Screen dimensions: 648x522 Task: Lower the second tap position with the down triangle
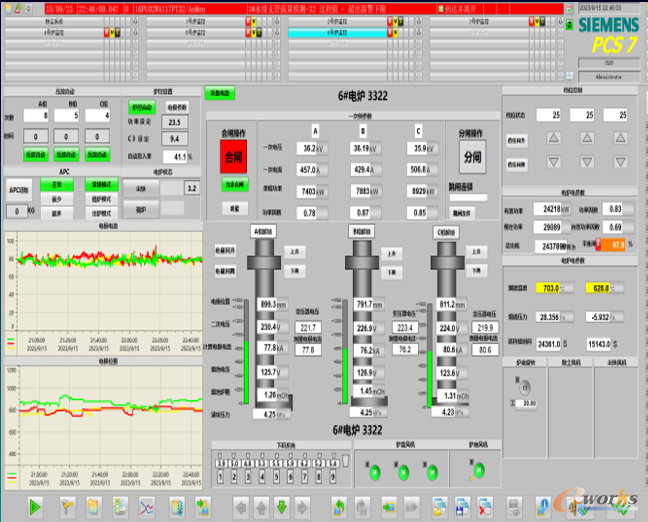587,162
